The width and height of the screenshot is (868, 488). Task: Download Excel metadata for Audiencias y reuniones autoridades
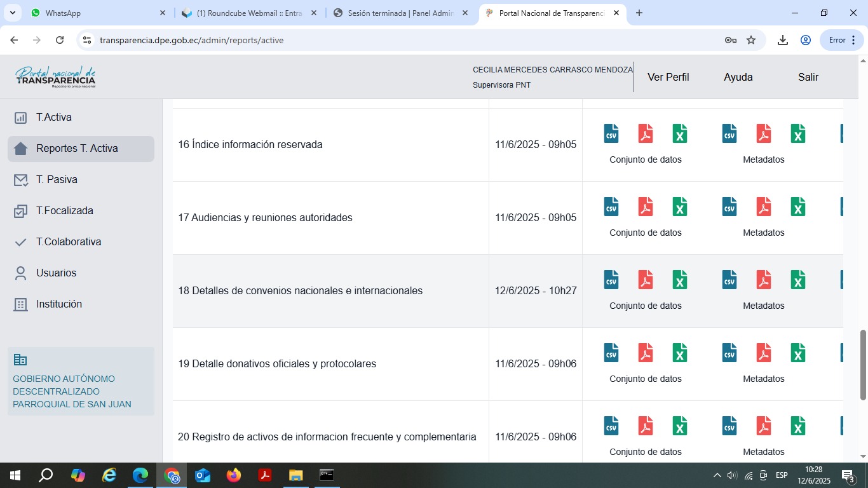coord(797,207)
